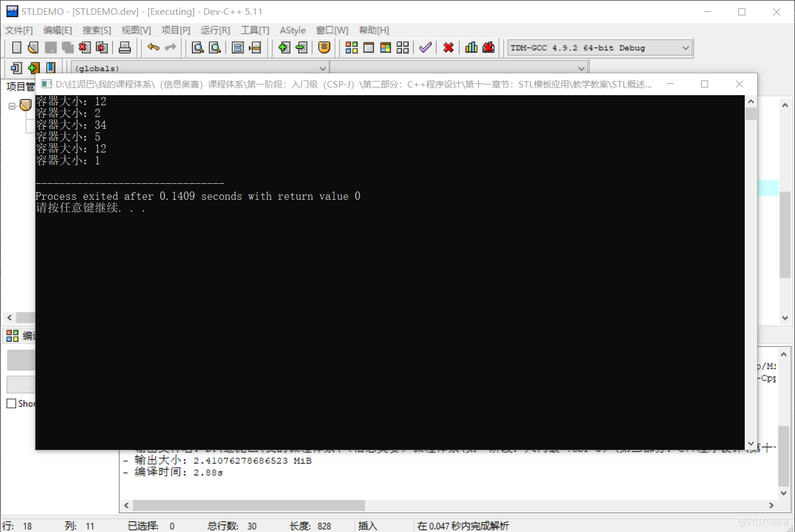Click project panel scroll left arrow

click(9, 317)
